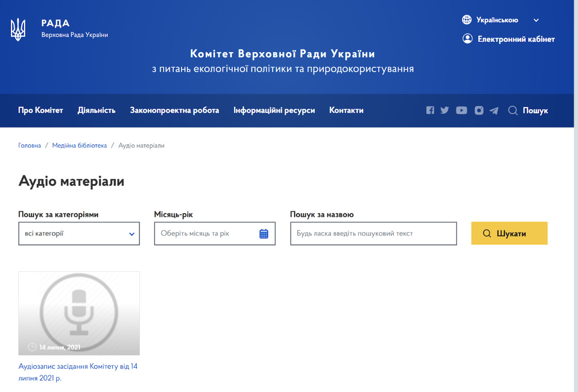The width and height of the screenshot is (578, 392).
Task: Click the calendar icon in Місяць-рік field
Action: pyautogui.click(x=264, y=234)
